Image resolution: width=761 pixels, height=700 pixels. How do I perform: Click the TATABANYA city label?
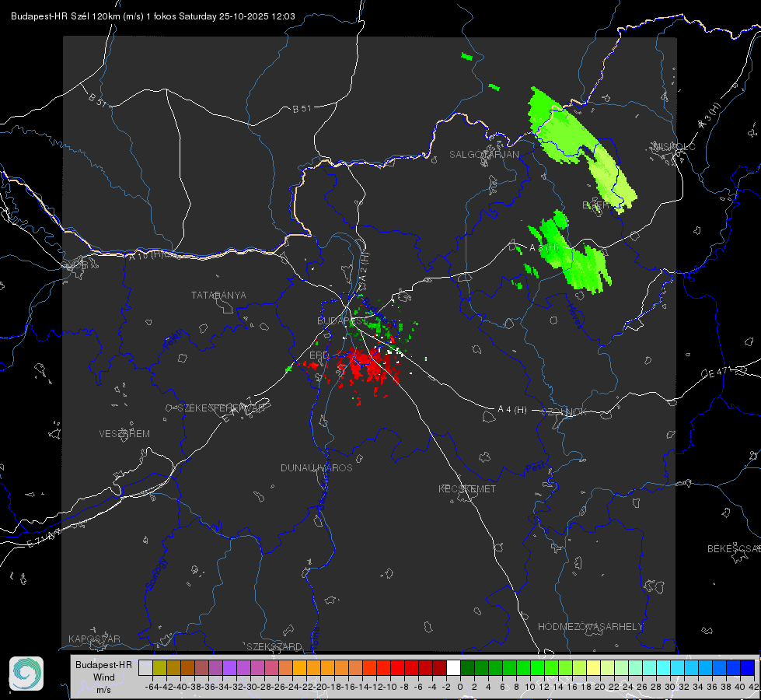218,296
